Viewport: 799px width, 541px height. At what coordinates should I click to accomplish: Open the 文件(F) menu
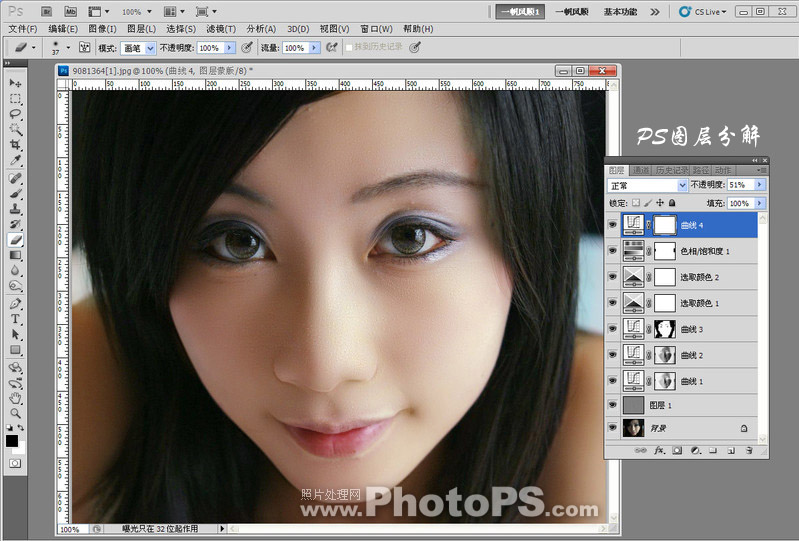23,29
